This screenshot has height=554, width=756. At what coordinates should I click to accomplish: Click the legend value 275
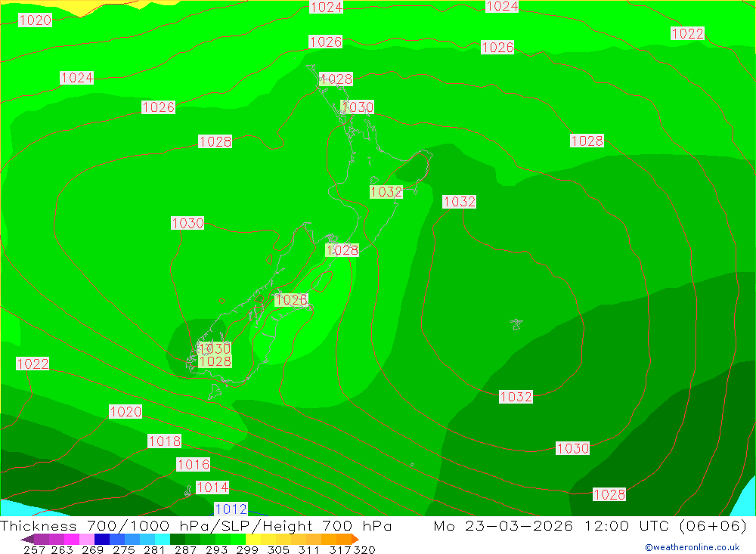point(123,549)
